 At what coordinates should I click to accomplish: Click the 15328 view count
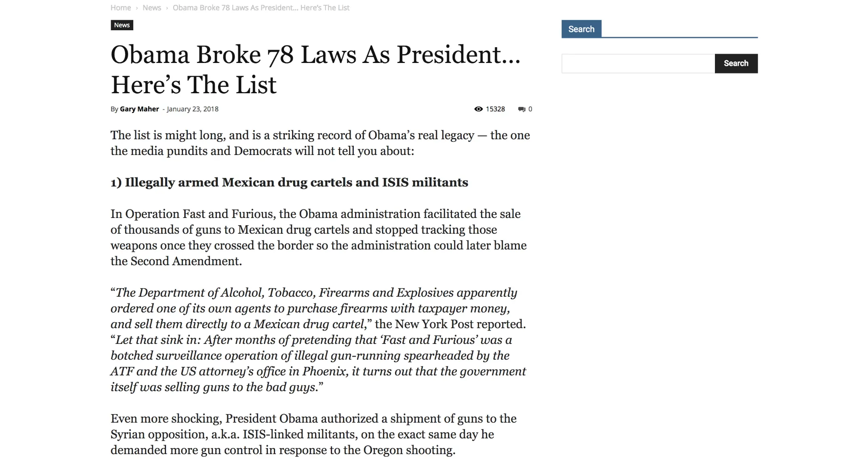(x=495, y=109)
